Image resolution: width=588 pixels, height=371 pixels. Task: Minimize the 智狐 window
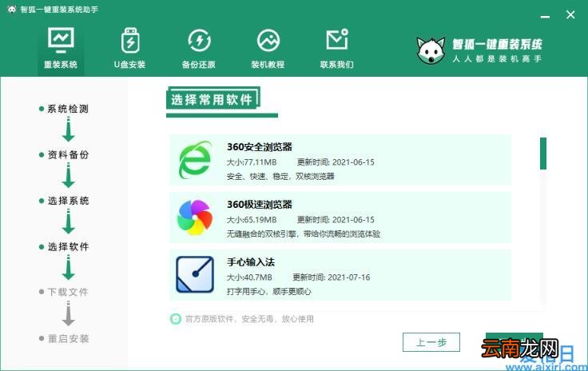pyautogui.click(x=545, y=15)
